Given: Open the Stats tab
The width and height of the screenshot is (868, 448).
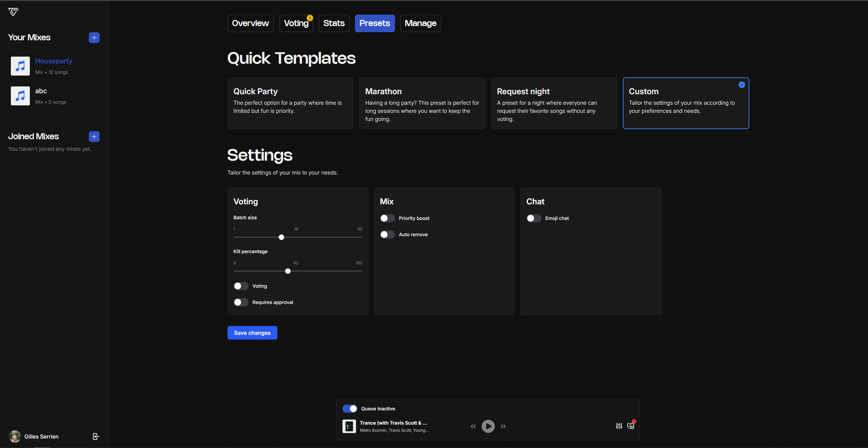Looking at the screenshot, I should [x=334, y=23].
